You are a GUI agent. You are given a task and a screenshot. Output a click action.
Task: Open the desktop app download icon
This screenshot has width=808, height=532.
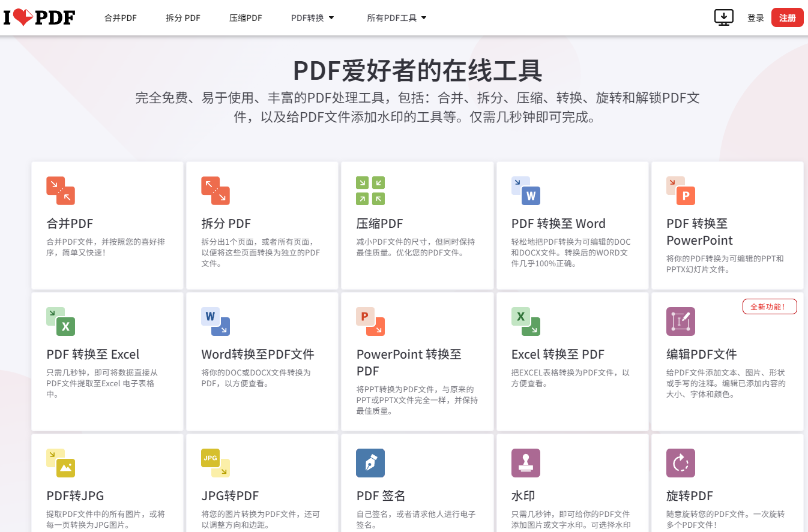[x=724, y=17]
